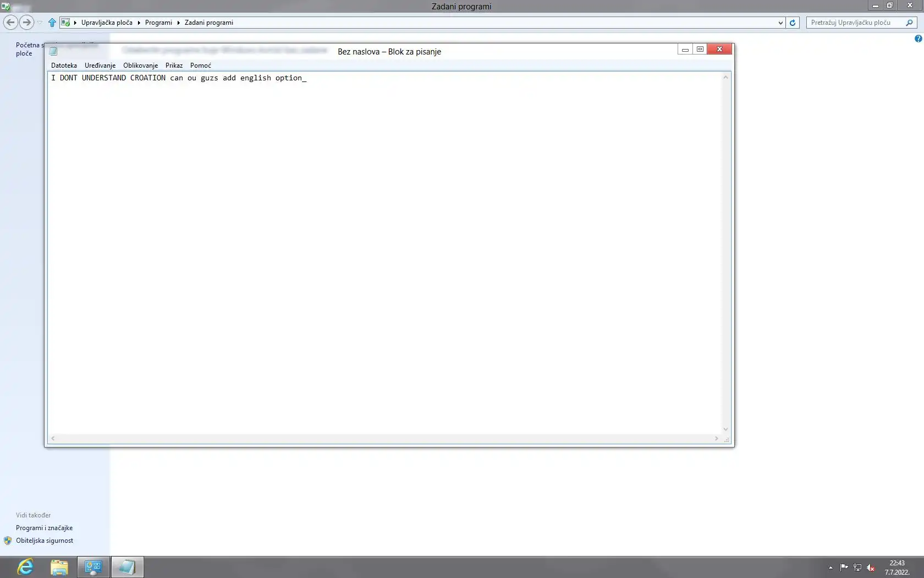Open Action Center flag icon

(844, 568)
